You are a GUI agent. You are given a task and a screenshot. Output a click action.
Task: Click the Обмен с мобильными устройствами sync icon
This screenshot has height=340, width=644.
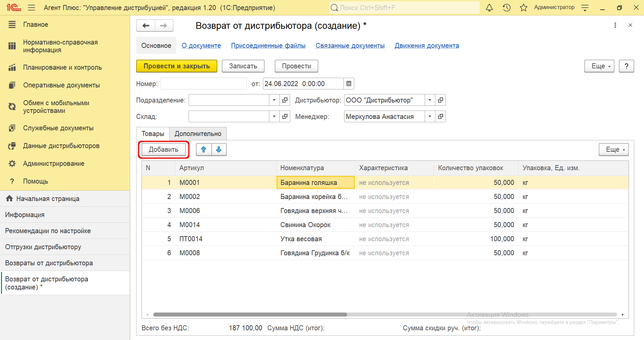(12, 107)
